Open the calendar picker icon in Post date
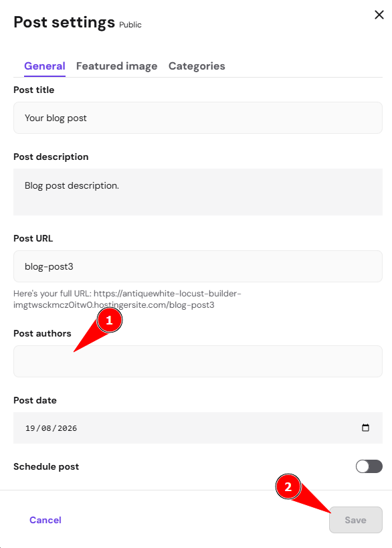This screenshot has height=548, width=392. click(365, 428)
